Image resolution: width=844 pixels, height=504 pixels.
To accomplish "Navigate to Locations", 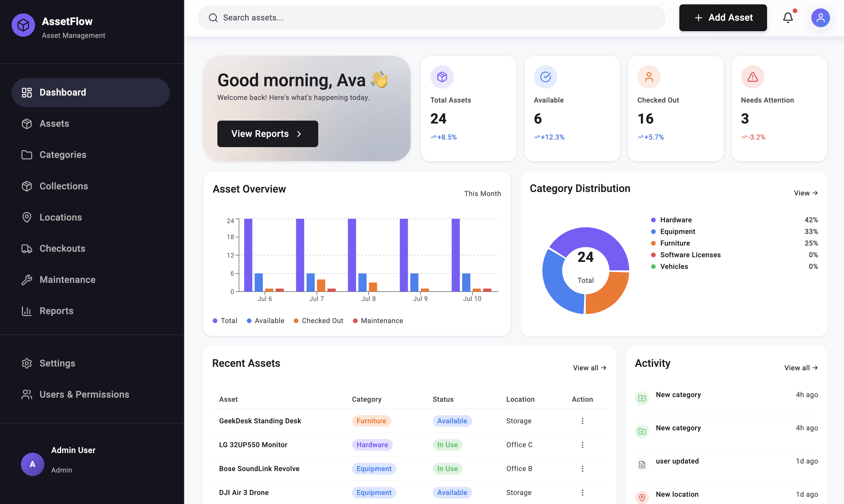I will pyautogui.click(x=90, y=217).
